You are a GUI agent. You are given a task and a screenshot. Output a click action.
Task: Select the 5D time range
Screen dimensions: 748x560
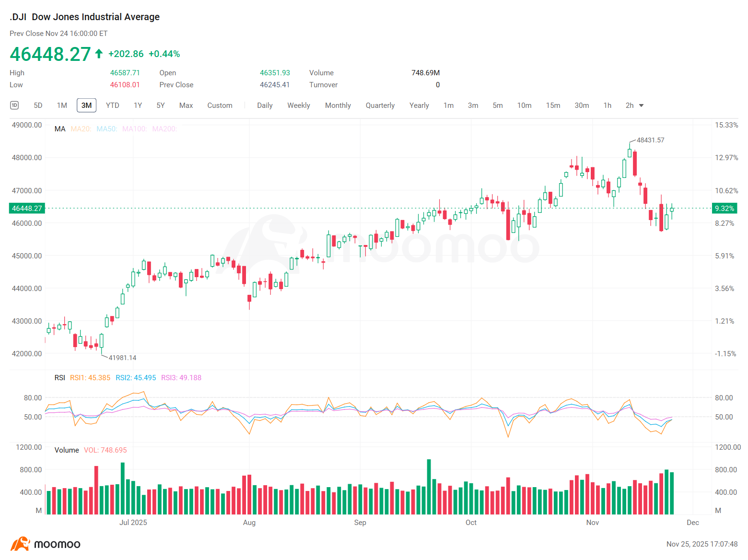pos(38,105)
